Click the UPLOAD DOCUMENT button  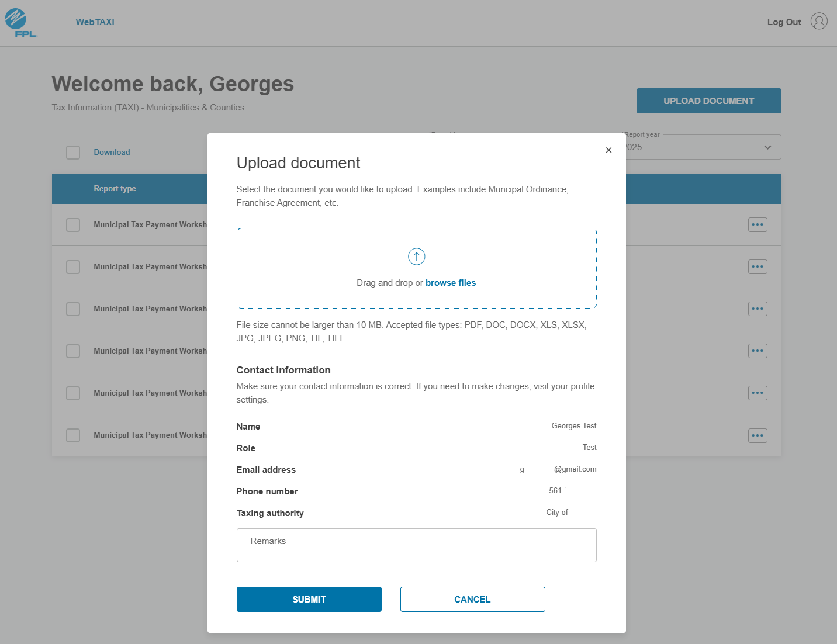708,101
